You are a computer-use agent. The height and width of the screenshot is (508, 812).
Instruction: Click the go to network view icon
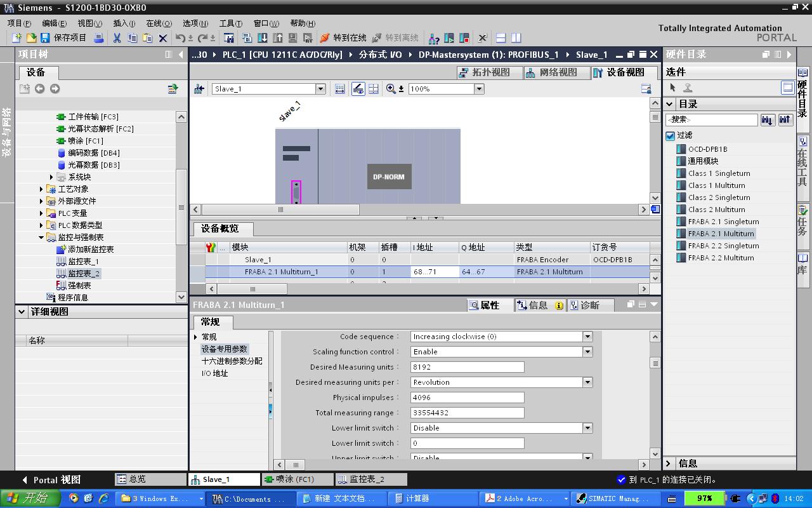click(199, 89)
